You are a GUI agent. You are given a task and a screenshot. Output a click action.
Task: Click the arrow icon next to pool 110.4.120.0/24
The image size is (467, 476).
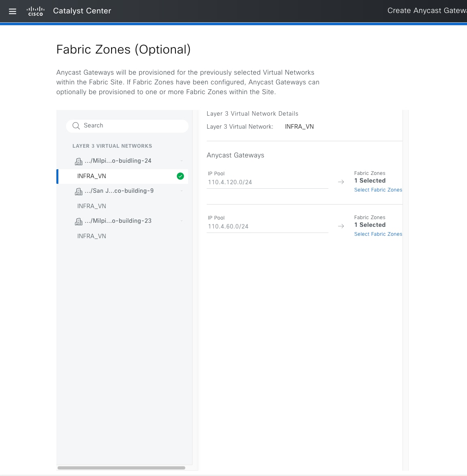pyautogui.click(x=341, y=182)
